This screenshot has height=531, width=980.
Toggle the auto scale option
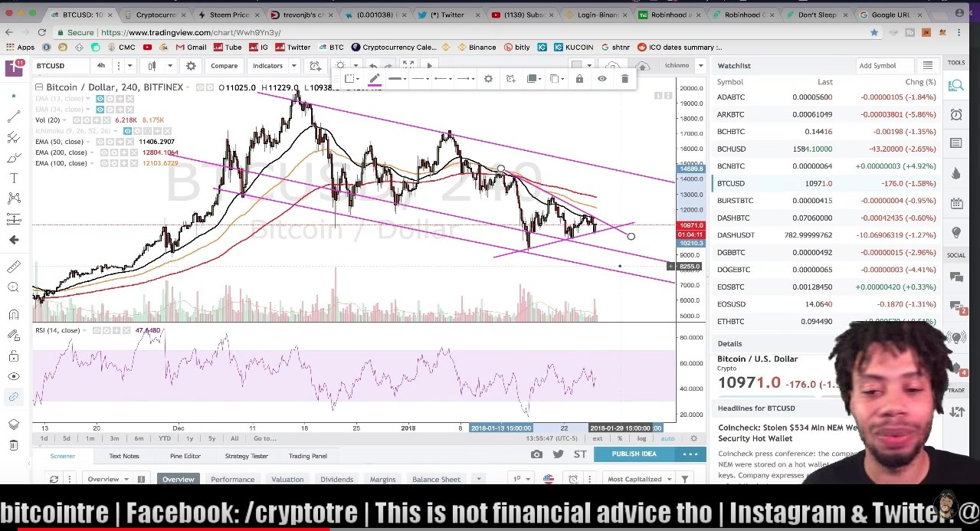[667, 439]
